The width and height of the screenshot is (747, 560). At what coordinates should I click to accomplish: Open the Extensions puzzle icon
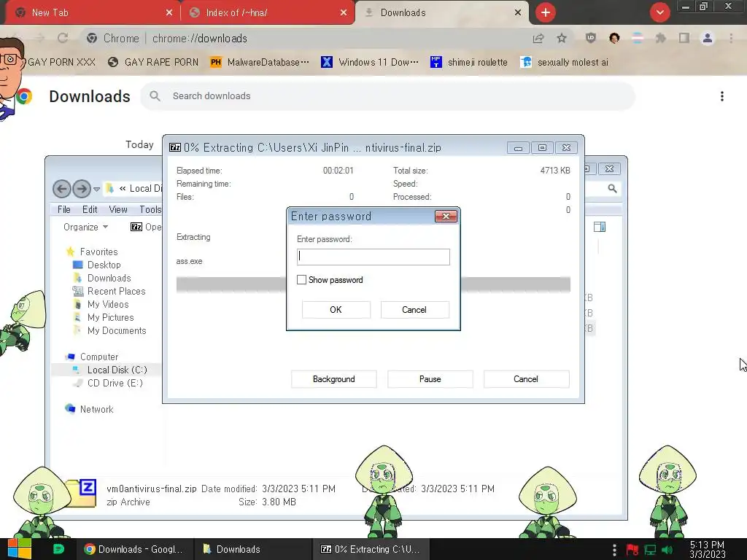pyautogui.click(x=660, y=38)
